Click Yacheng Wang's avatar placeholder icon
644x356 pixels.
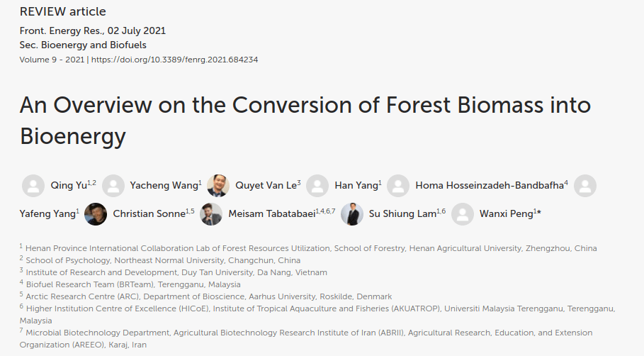(x=113, y=186)
